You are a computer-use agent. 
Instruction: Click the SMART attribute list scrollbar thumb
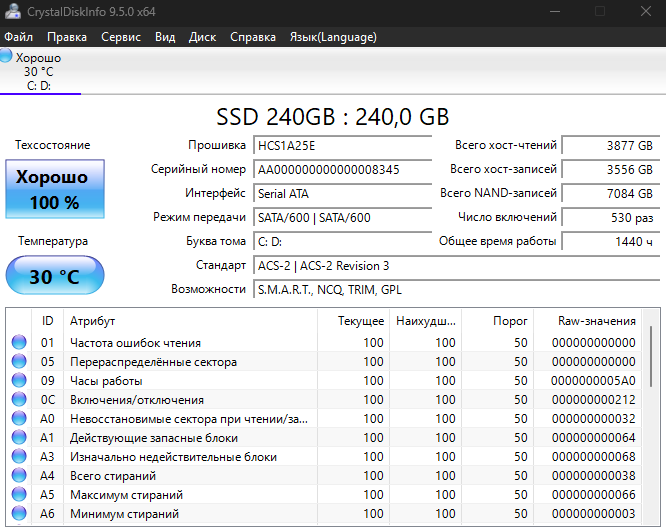click(x=651, y=356)
